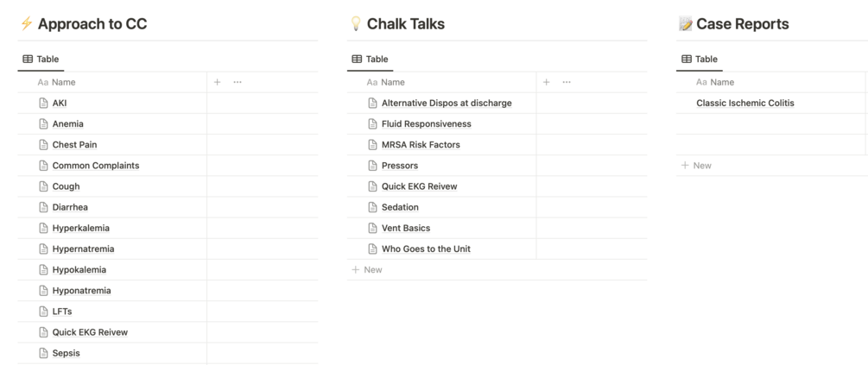
Task: Switch to the Table tab under Case Reports
Action: 700,59
